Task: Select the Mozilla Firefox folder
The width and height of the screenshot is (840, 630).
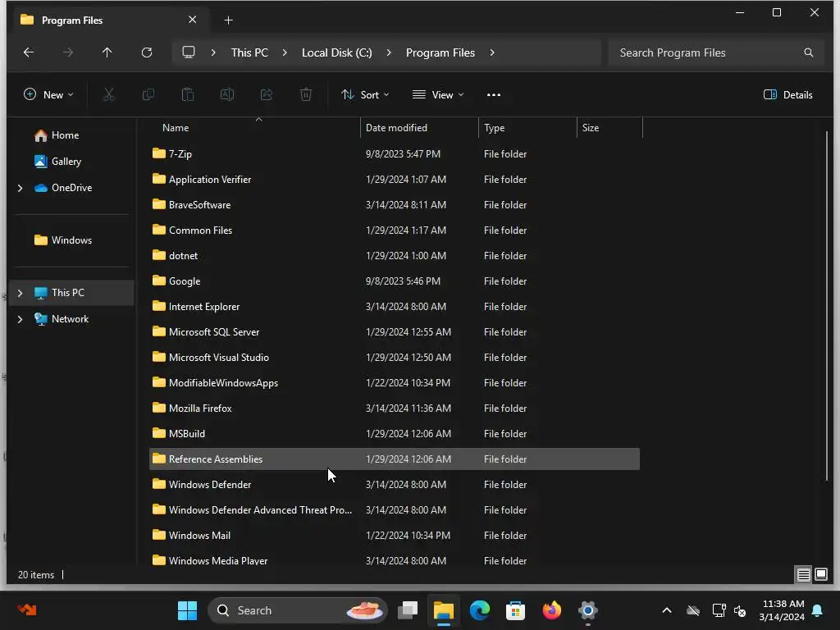Action: tap(395, 409)
